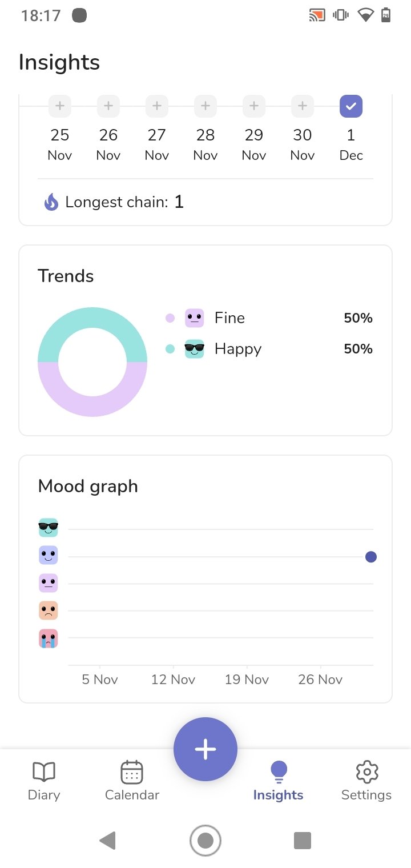
Task: Tap the flame icon beside Longest chain
Action: [x=51, y=202]
